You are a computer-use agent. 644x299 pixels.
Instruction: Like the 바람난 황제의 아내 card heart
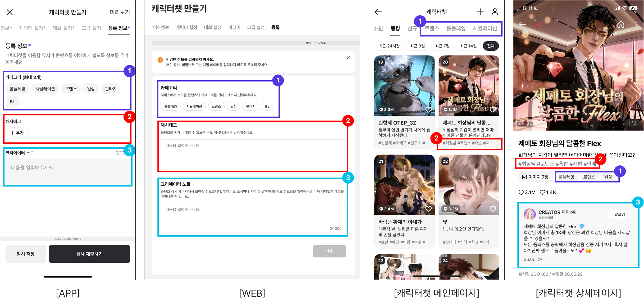tap(428, 209)
